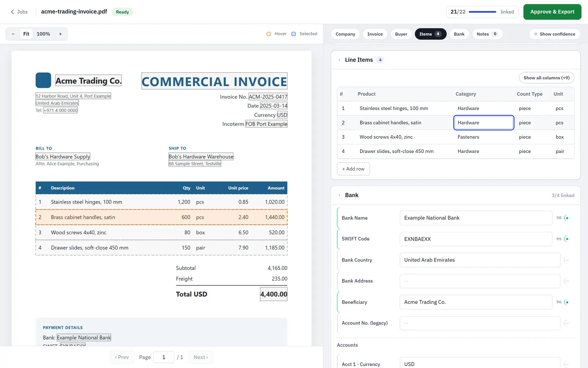Toggle Show confidence
The width and height of the screenshot is (588, 368).
point(555,34)
